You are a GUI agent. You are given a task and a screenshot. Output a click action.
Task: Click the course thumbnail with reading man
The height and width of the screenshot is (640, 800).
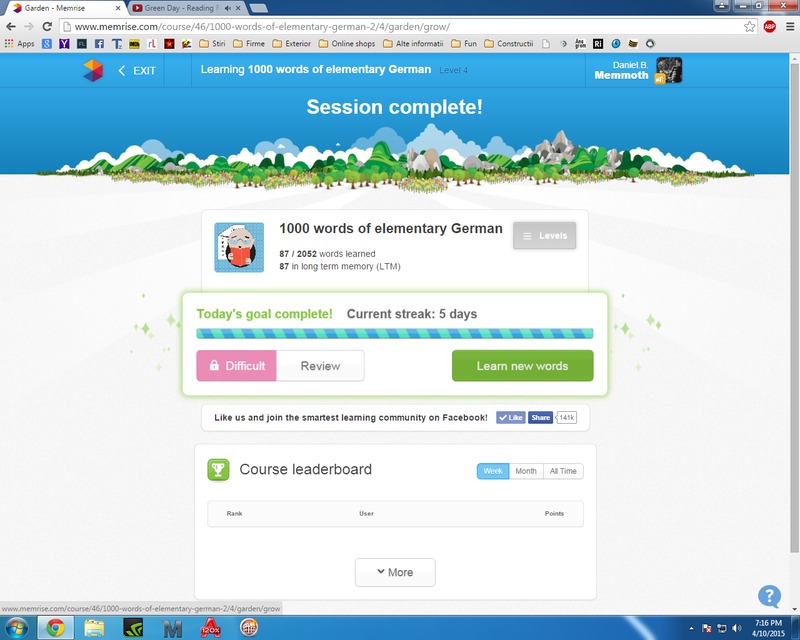click(x=239, y=248)
